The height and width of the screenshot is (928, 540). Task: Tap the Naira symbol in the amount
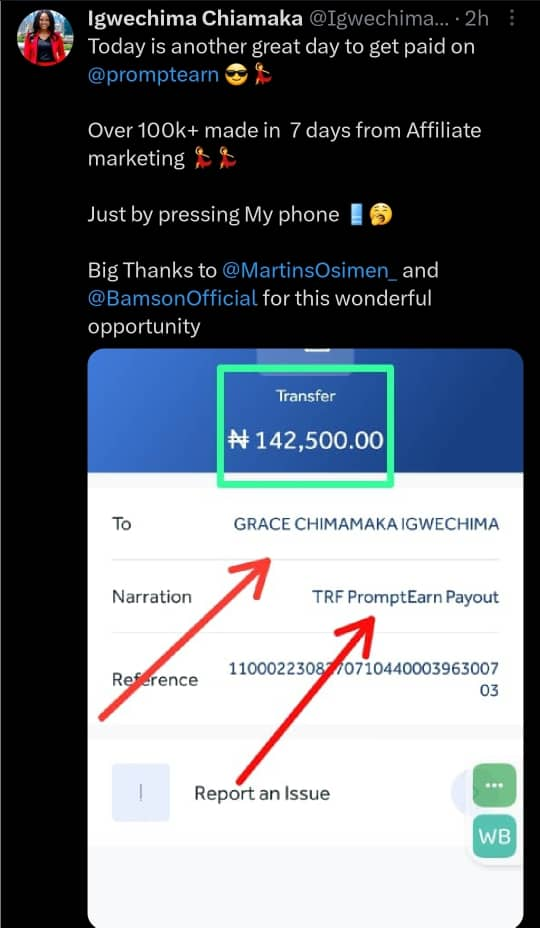pyautogui.click(x=239, y=440)
